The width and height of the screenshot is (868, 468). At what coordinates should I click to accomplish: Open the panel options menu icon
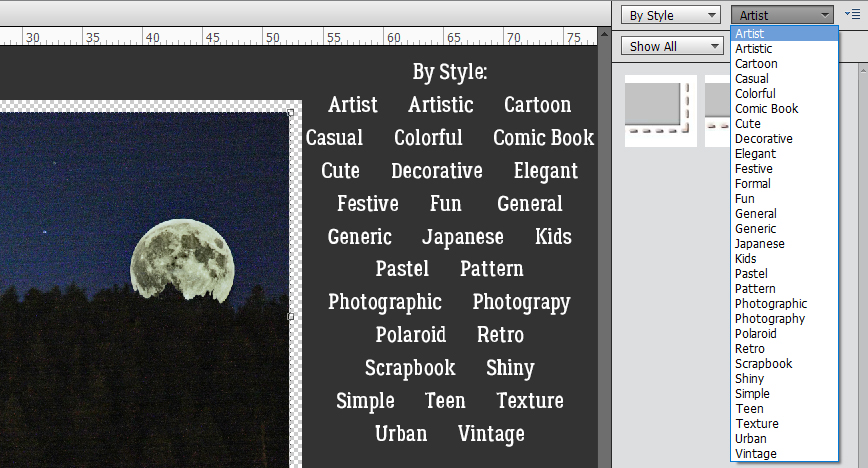pyautogui.click(x=852, y=14)
